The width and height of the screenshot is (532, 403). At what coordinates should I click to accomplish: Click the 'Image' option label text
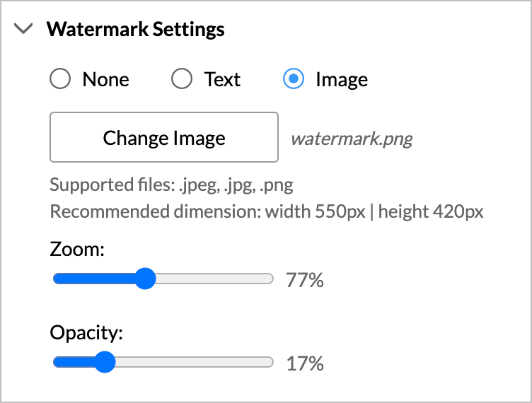pyautogui.click(x=341, y=79)
